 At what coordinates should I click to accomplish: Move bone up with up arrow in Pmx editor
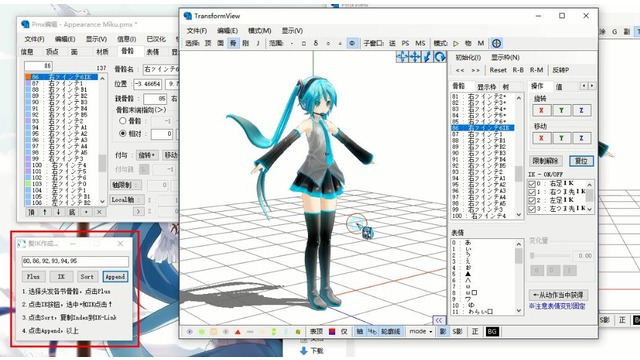click(x=45, y=212)
